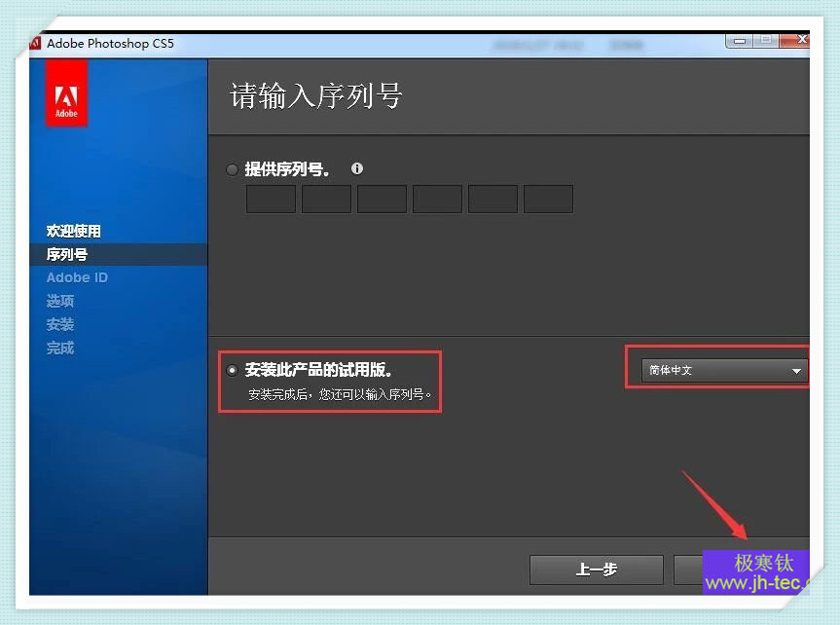Click the red Adobe logo
Screen dimensions: 840x625
tap(66, 94)
